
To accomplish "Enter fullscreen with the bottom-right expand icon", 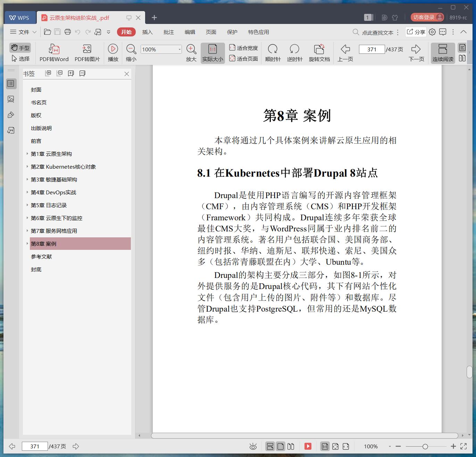I will pos(464,446).
